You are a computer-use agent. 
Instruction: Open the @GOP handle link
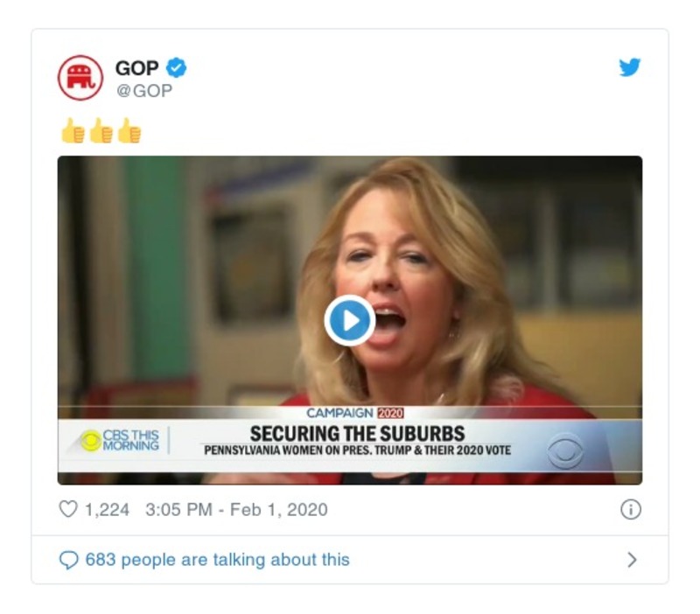tap(143, 90)
